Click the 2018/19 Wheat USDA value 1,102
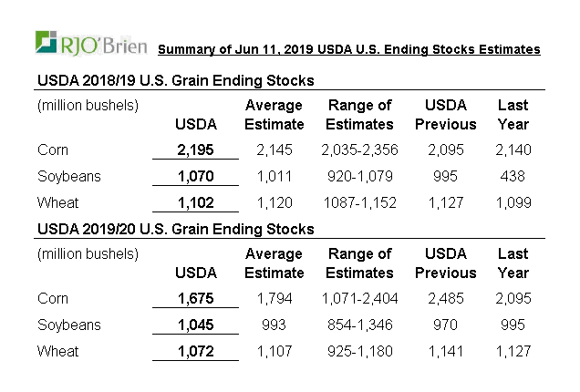 195,203
